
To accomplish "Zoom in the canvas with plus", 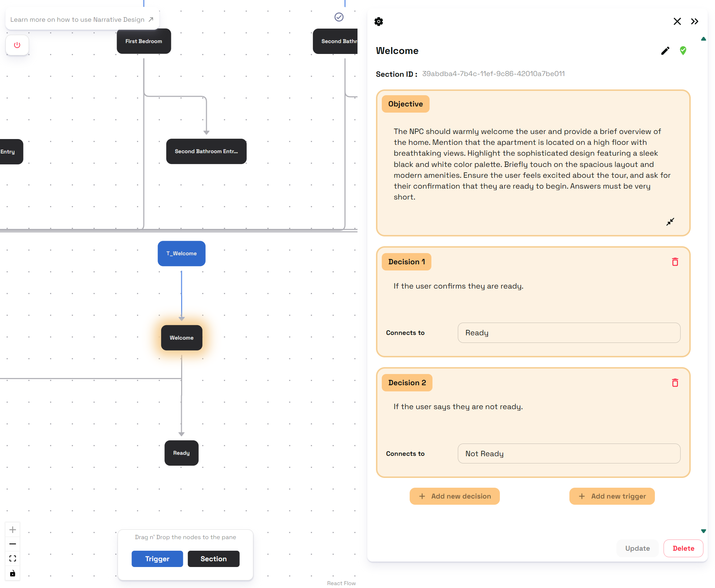I will tap(13, 530).
